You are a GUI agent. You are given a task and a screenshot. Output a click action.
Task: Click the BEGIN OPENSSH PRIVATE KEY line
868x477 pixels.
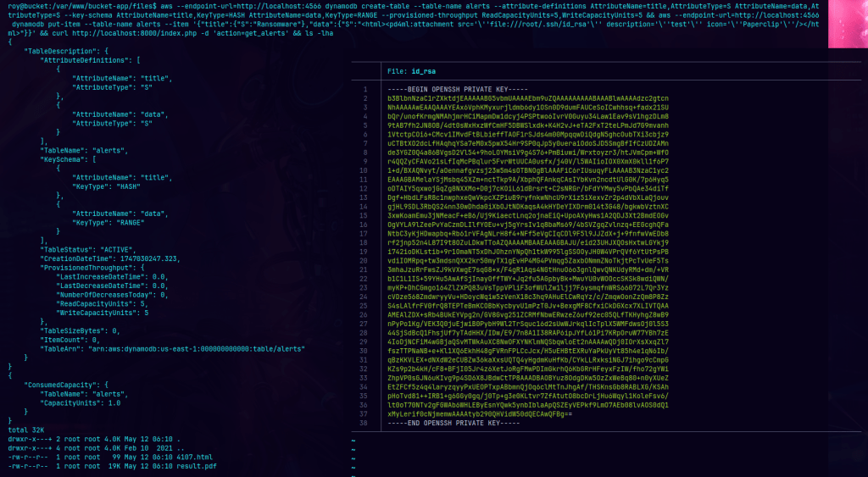click(x=459, y=89)
